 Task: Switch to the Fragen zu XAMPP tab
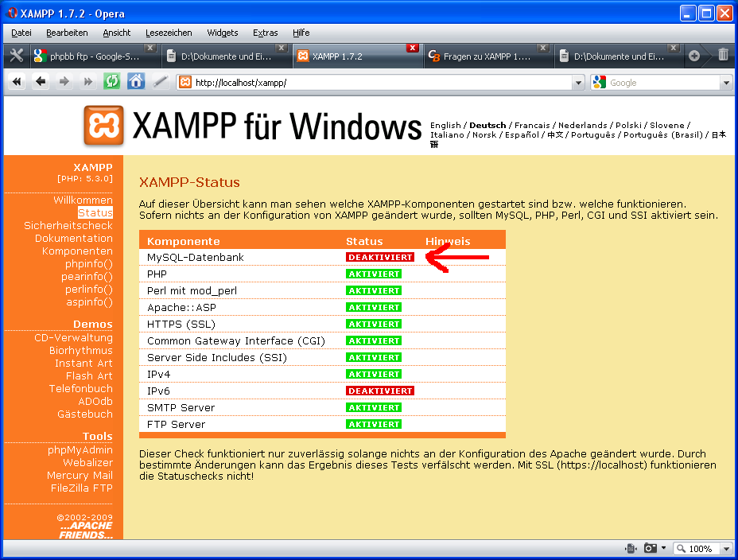487,56
